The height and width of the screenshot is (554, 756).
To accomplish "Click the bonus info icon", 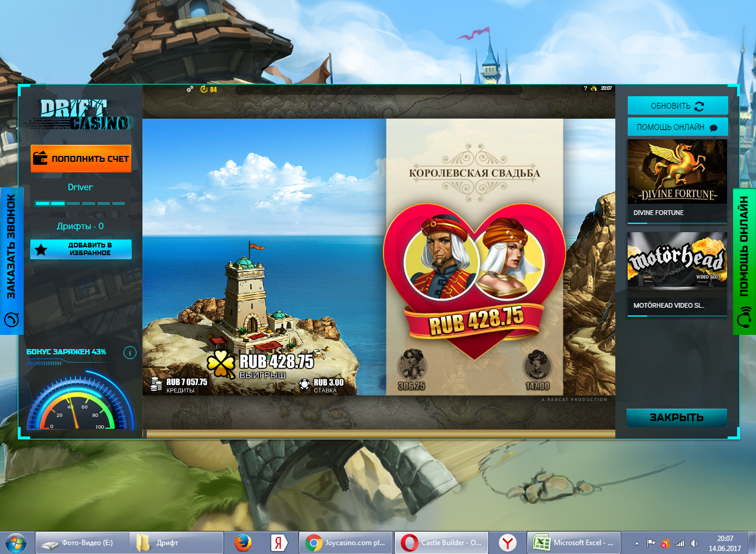I will point(130,353).
